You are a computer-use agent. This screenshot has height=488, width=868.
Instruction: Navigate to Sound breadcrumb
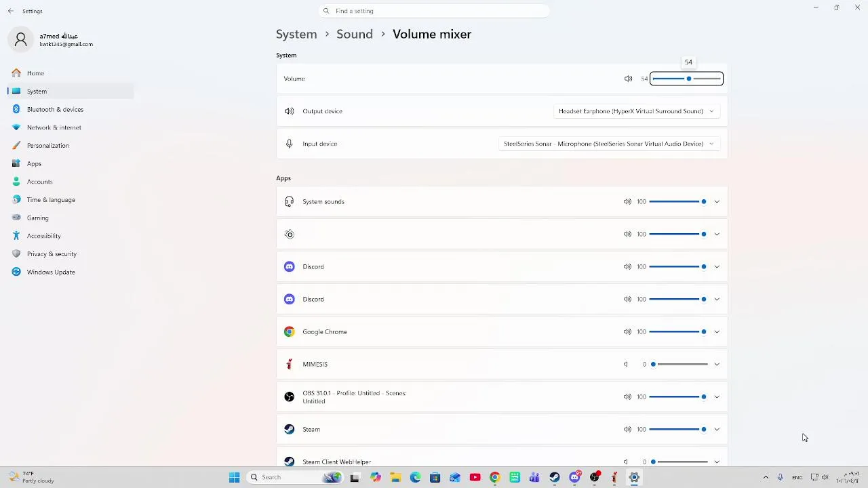pos(355,34)
